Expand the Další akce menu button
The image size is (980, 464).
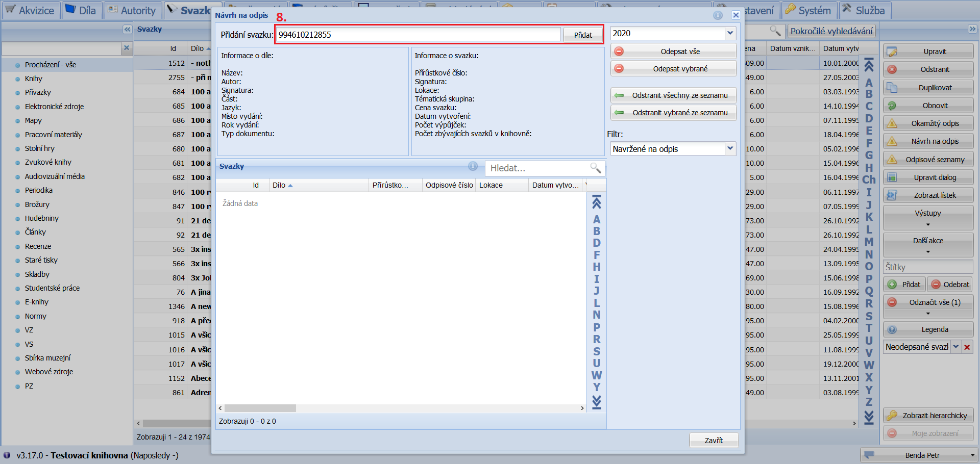[928, 245]
